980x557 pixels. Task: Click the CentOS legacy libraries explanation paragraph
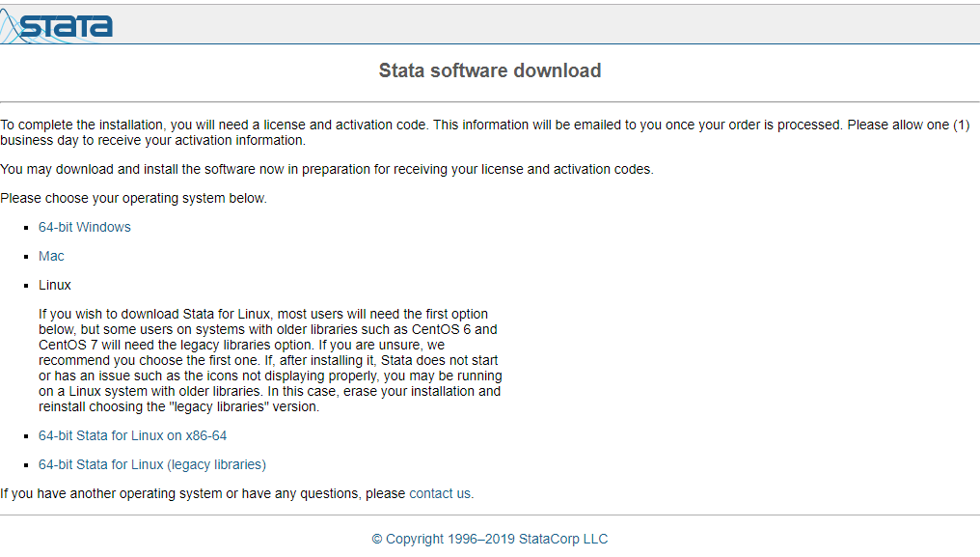click(x=270, y=360)
